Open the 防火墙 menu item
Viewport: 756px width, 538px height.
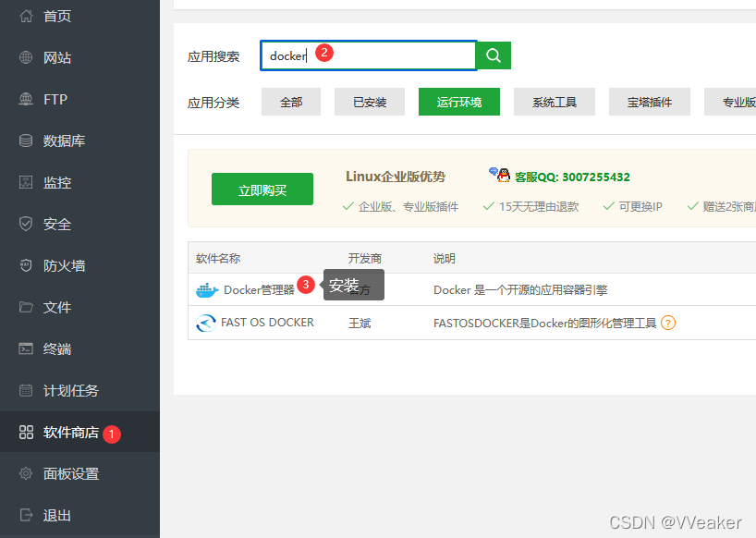pos(79,265)
